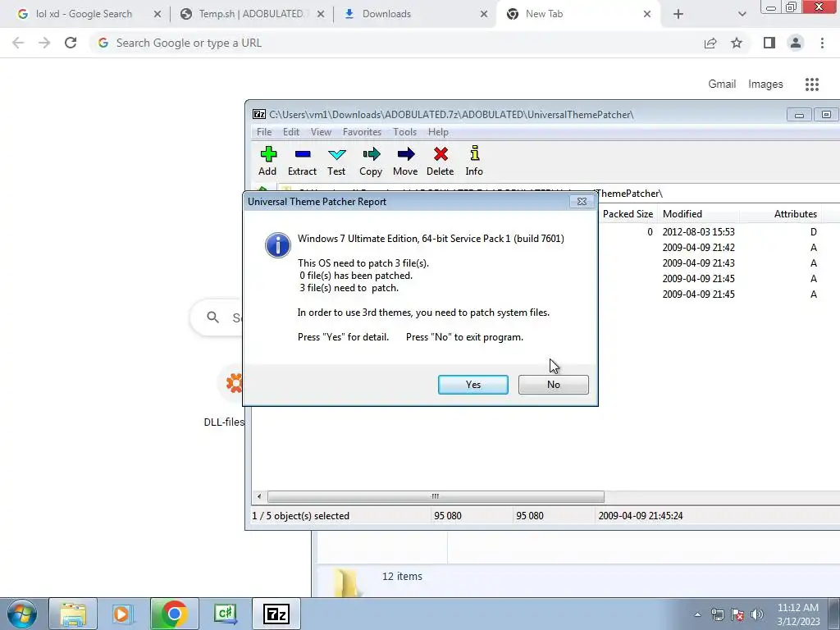Open Windows Media Player from the taskbar
Screen dimensions: 840x630
click(x=123, y=614)
